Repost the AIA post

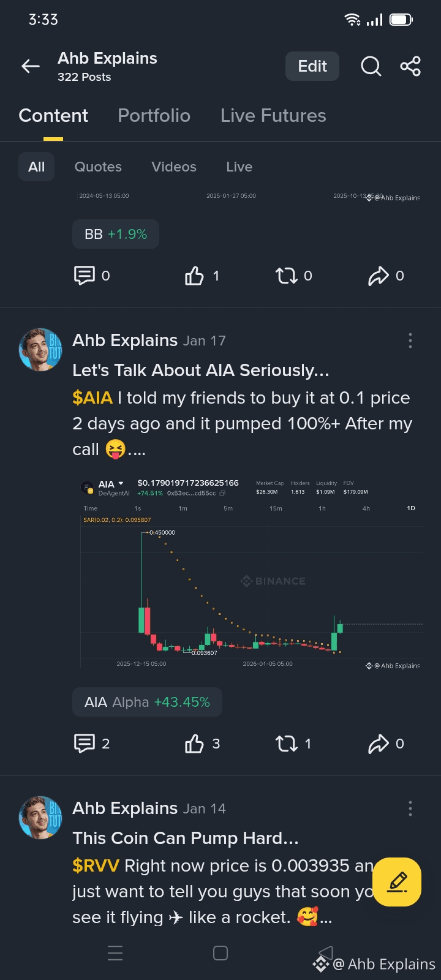point(287,744)
